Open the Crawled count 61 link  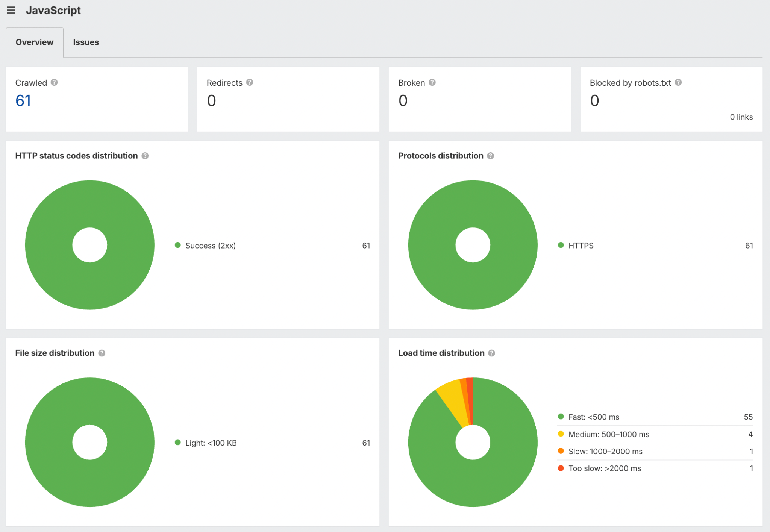point(23,100)
